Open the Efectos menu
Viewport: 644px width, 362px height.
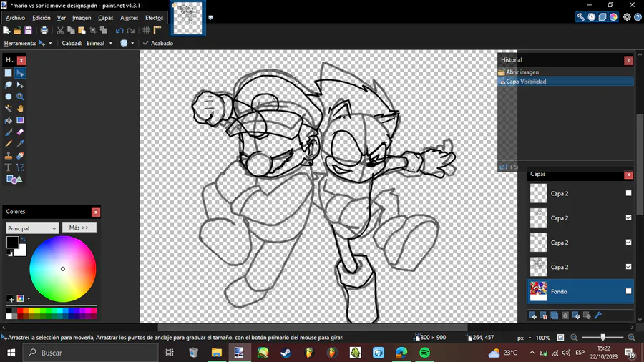(154, 18)
